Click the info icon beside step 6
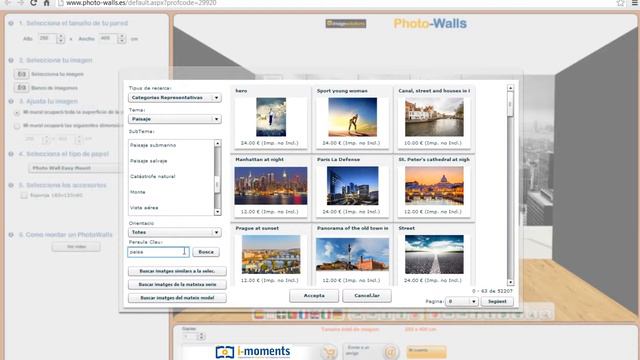640x360 pixels. [x=11, y=235]
